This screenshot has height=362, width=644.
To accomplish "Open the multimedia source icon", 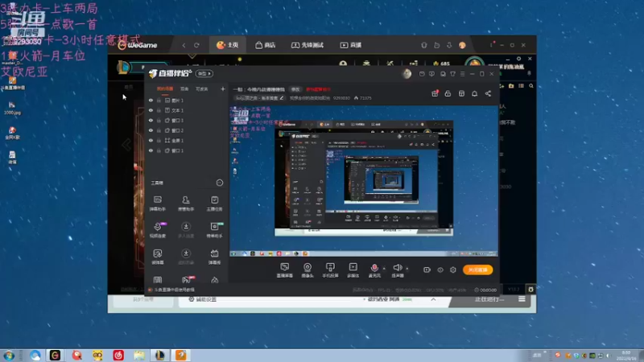I will coord(353,270).
